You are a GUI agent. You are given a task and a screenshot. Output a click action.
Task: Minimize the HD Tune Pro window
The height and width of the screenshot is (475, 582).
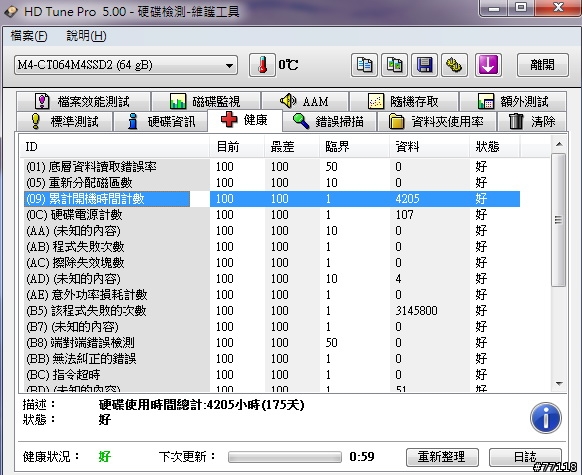494,8
